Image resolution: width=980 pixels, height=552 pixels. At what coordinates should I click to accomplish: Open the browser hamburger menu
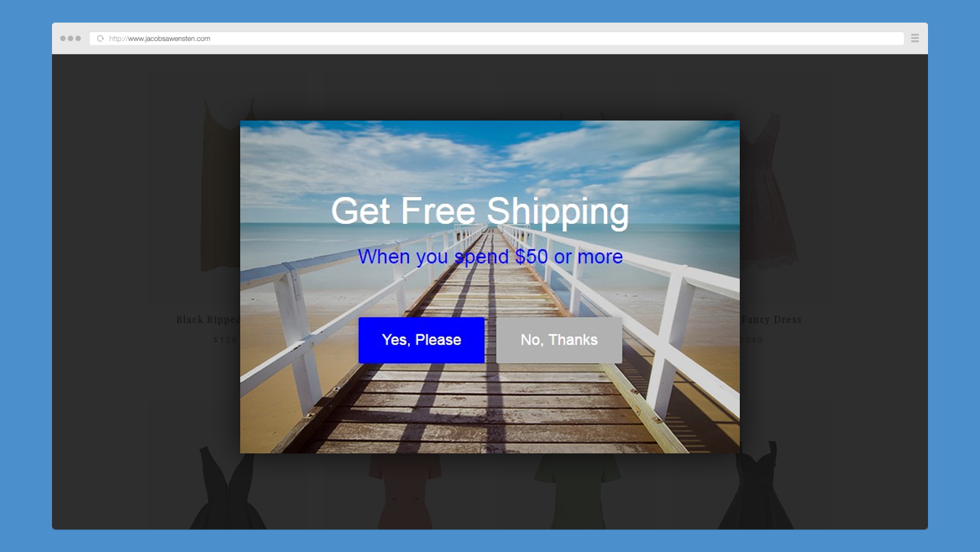pos(915,38)
